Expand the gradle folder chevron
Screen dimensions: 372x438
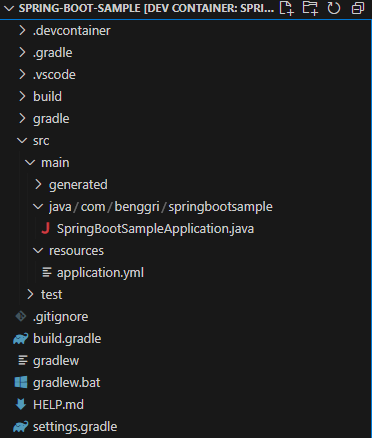click(x=22, y=118)
